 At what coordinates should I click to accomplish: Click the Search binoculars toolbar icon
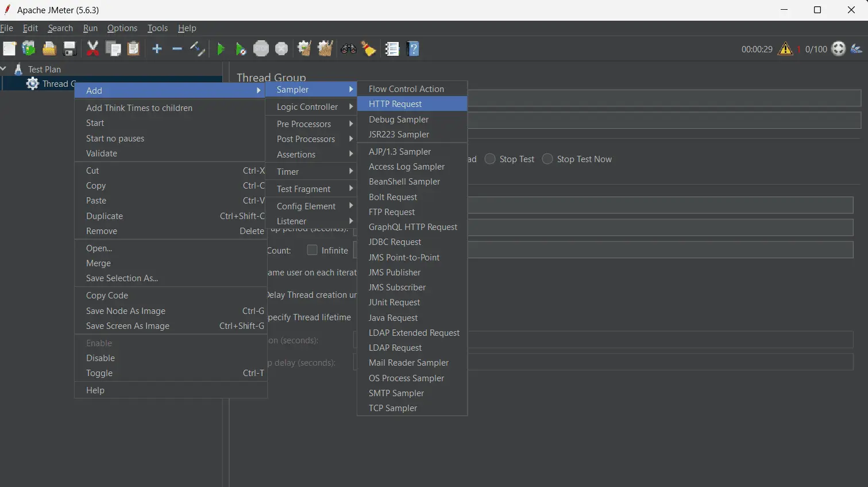coord(348,49)
